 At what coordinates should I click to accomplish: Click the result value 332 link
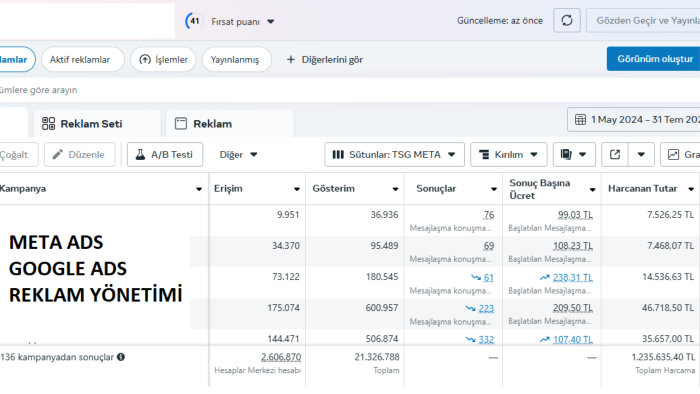486,340
